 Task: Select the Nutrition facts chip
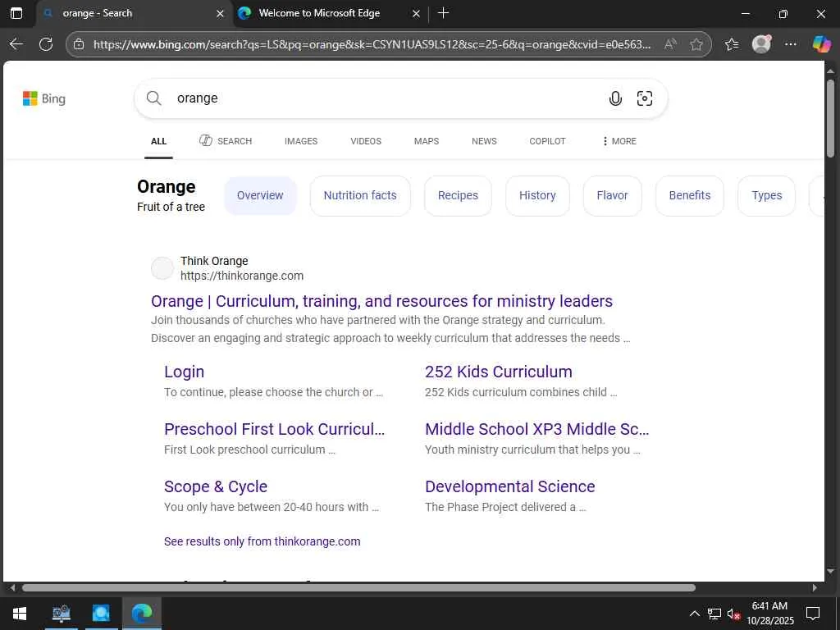[360, 195]
